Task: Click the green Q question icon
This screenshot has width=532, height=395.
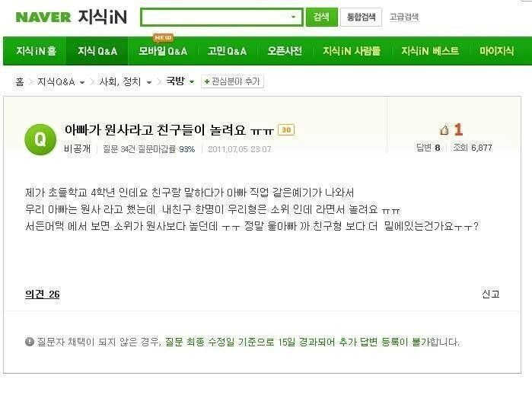Action: 40,139
